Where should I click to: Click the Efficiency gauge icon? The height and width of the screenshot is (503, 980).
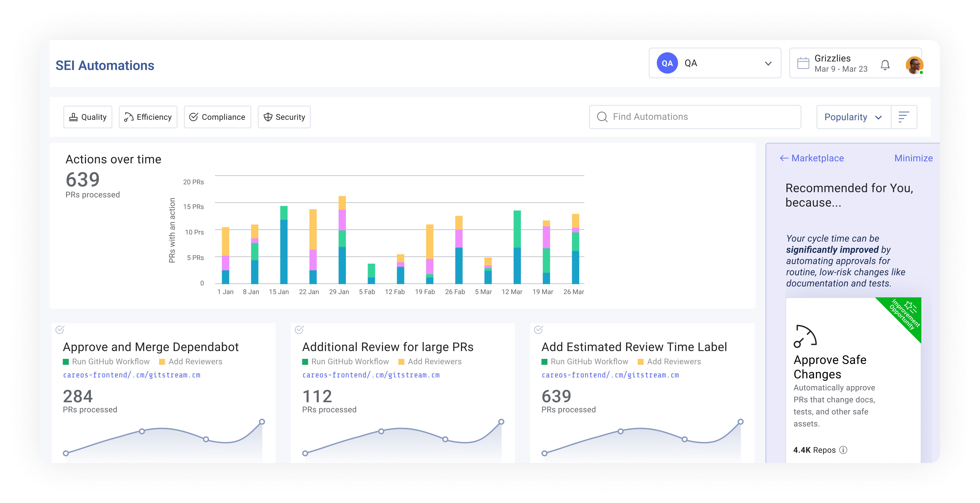click(129, 117)
